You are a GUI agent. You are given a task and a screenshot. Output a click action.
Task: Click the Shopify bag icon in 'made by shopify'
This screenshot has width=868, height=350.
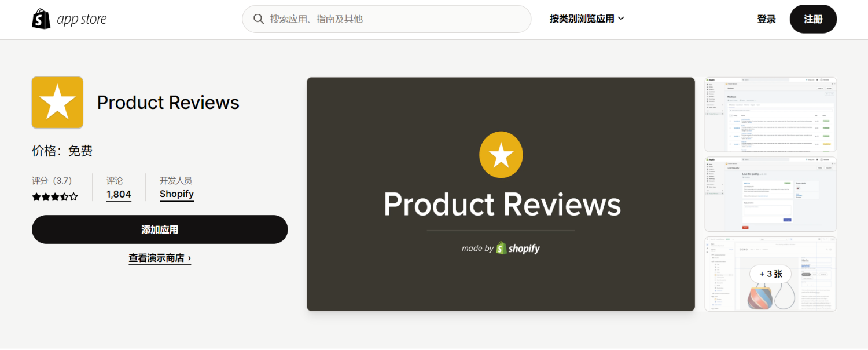[501, 248]
